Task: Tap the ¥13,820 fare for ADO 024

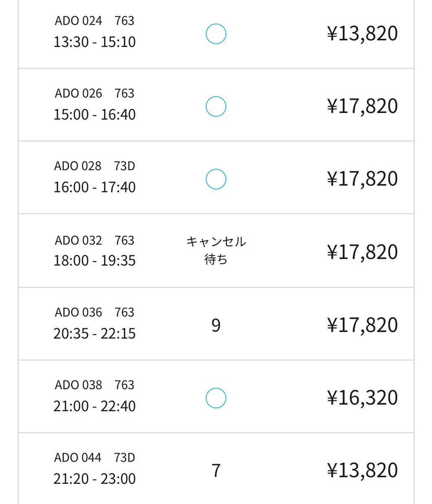Action: point(362,34)
